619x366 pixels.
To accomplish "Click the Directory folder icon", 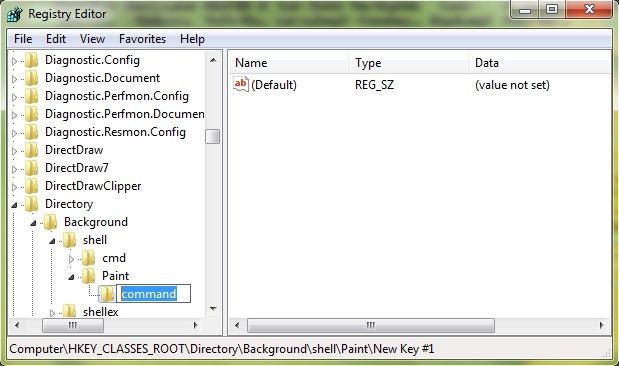I will (x=32, y=204).
